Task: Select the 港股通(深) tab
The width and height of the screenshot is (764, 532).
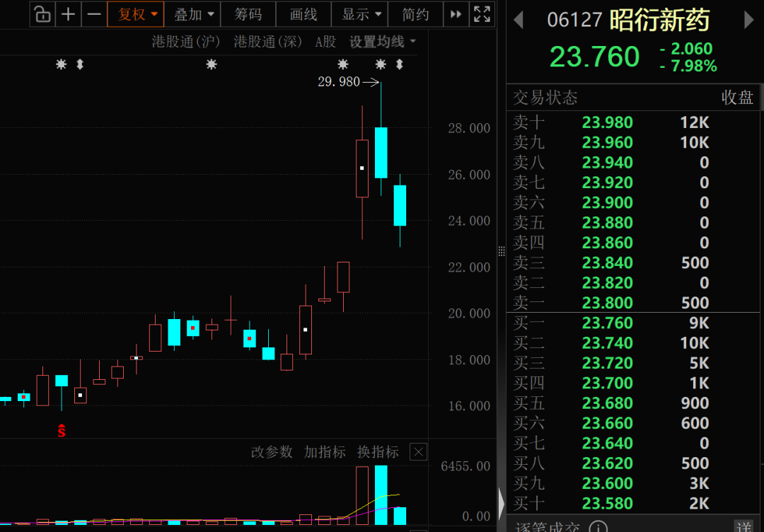Action: point(267,42)
